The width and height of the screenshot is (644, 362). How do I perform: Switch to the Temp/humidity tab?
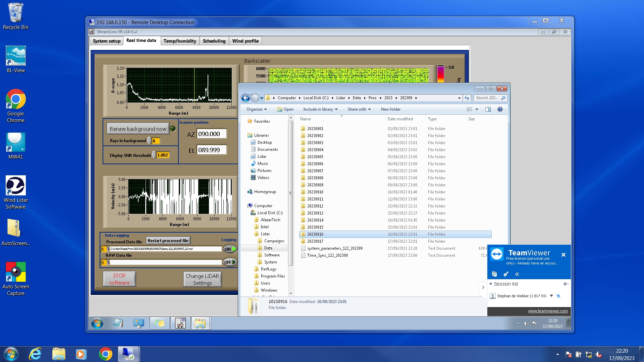(x=180, y=41)
